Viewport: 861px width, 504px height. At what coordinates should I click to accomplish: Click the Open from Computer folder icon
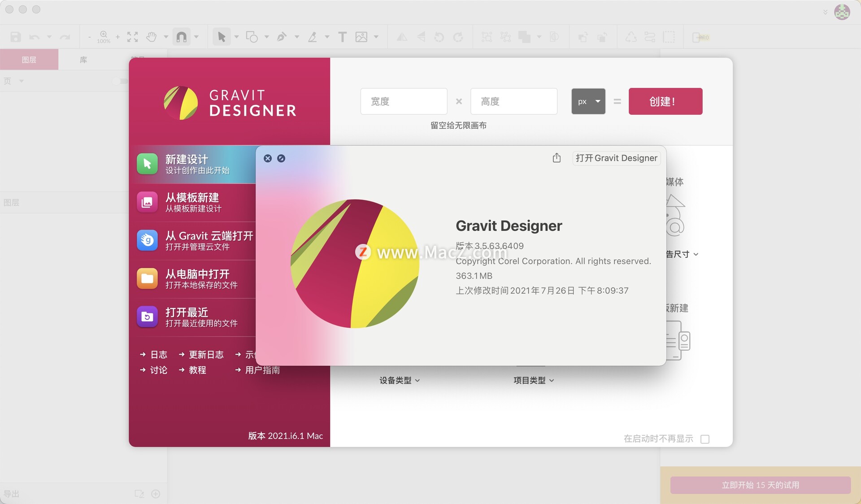147,279
